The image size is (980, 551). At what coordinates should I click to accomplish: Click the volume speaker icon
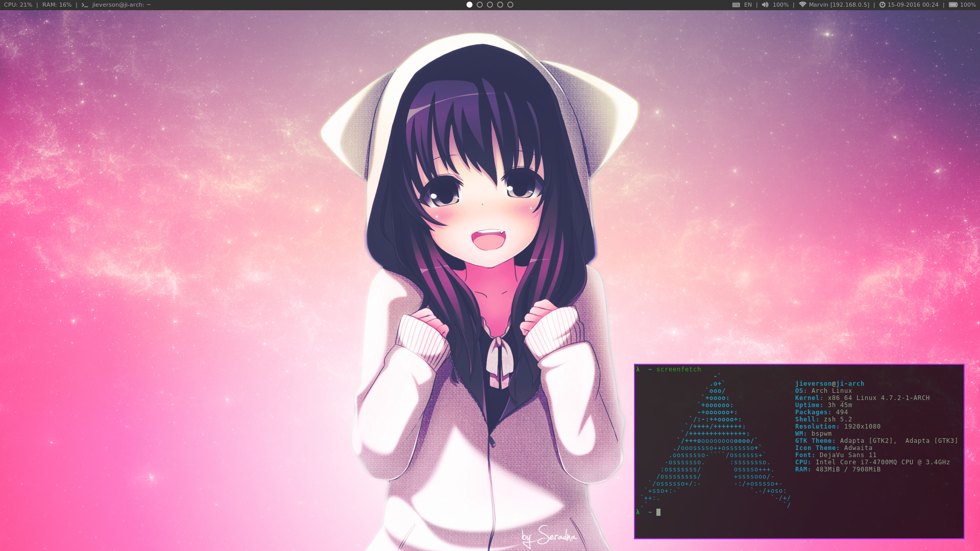point(765,5)
